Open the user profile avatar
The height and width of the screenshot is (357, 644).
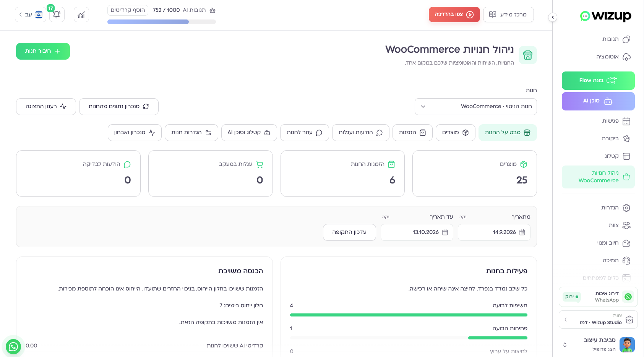coord(627,345)
